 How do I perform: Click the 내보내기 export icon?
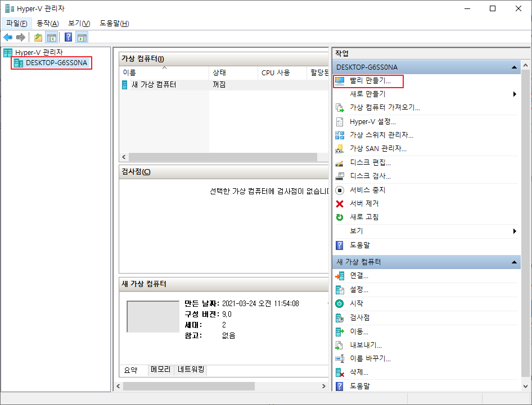pos(340,345)
